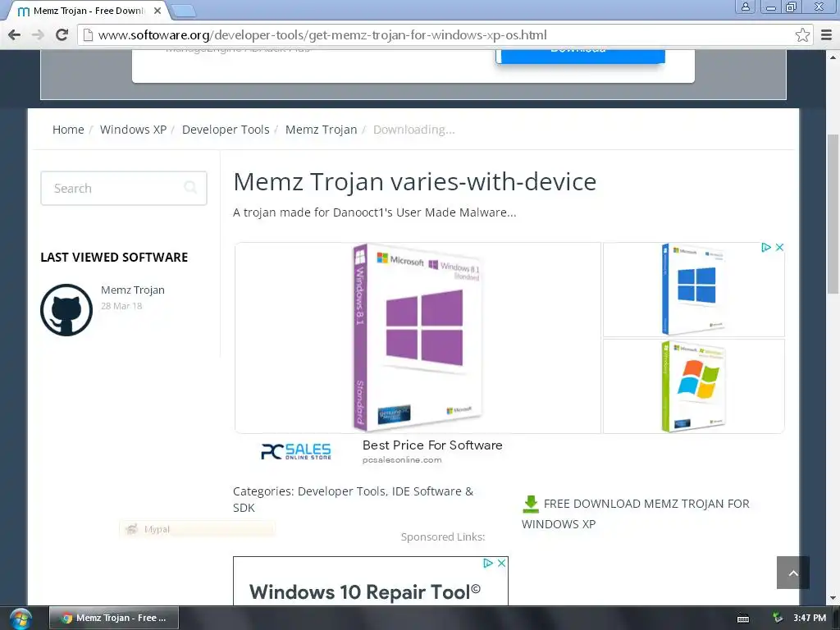Click inside the Search input field

(124, 188)
